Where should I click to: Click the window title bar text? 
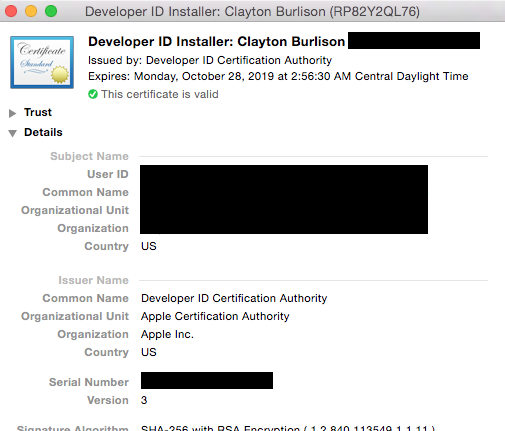pos(252,12)
